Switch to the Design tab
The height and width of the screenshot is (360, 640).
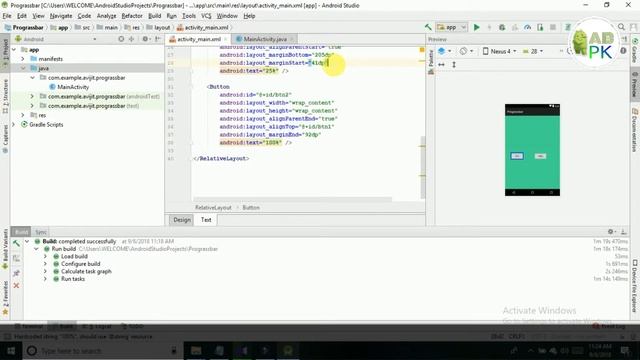coord(182,220)
